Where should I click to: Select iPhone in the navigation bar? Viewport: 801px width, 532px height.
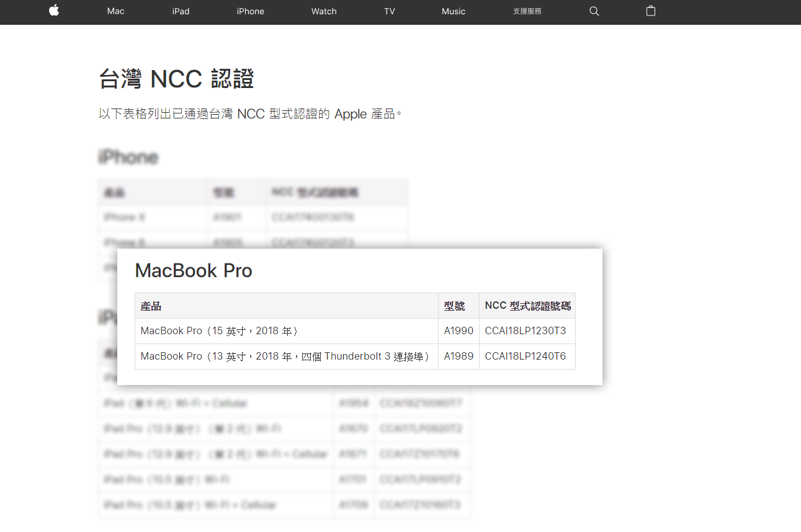(x=251, y=11)
